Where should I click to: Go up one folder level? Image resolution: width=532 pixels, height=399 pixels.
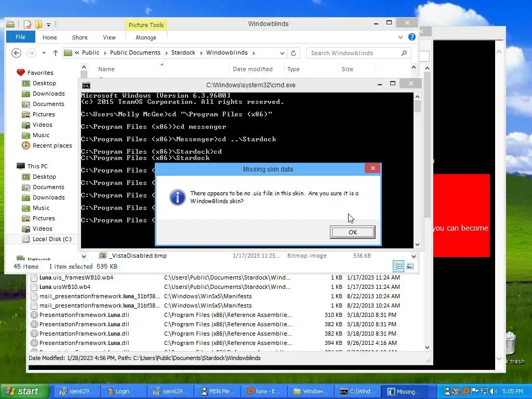[56, 53]
